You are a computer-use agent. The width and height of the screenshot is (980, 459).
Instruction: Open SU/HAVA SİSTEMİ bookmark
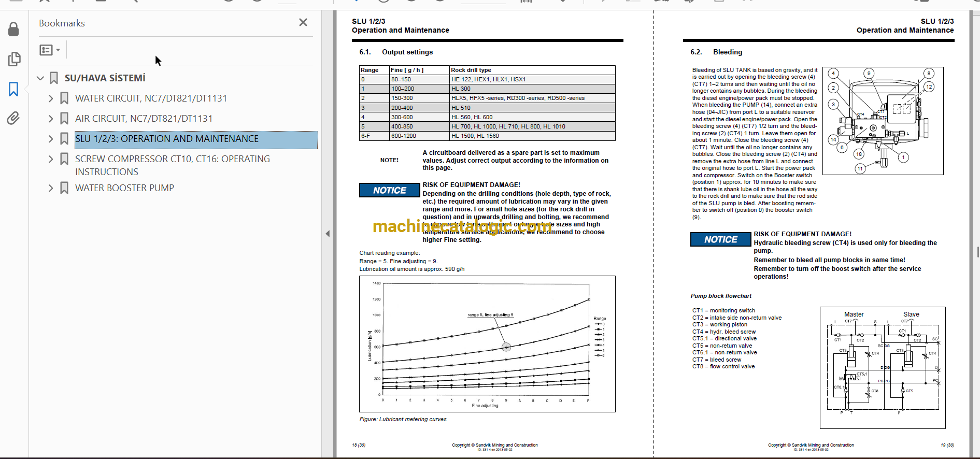105,78
